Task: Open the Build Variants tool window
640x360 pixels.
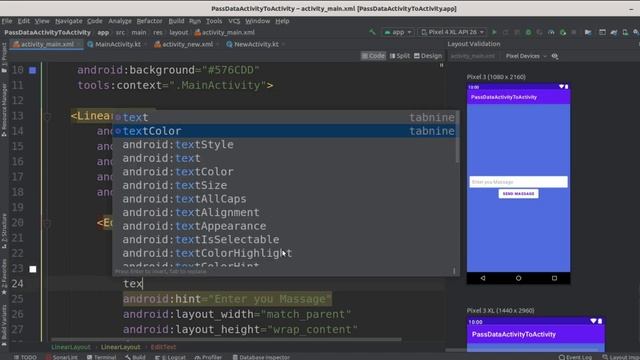Action: click(4, 326)
